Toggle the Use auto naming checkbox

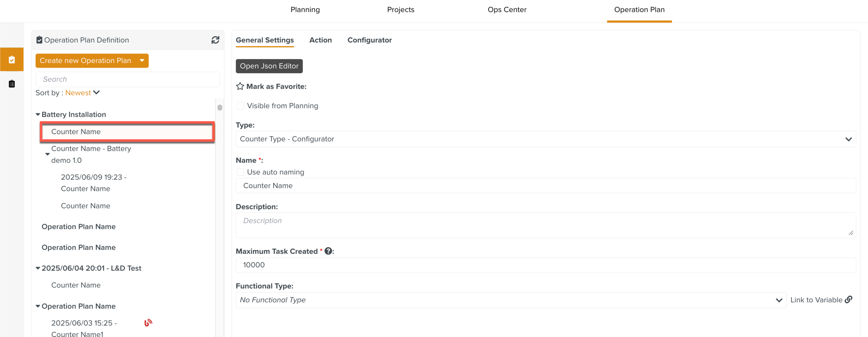240,172
